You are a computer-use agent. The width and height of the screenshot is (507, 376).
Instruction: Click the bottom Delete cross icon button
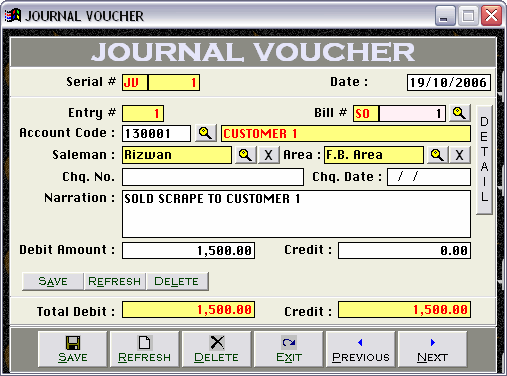tap(216, 349)
